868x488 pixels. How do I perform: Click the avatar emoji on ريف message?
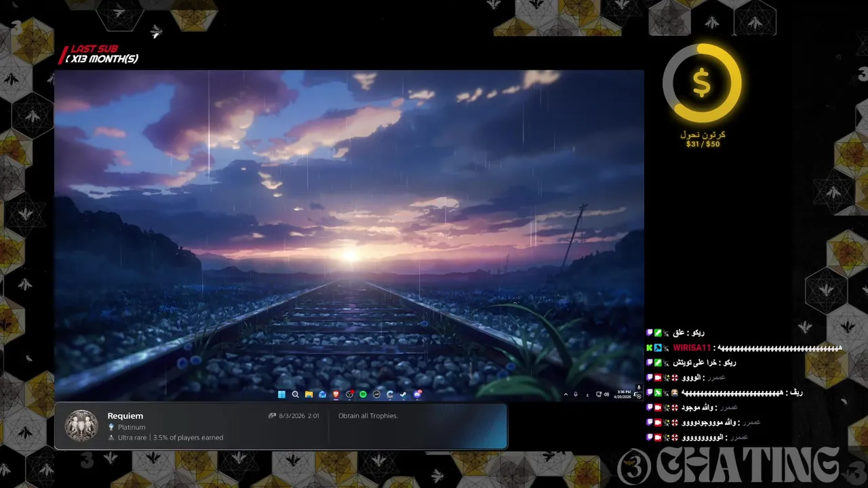[x=675, y=392]
